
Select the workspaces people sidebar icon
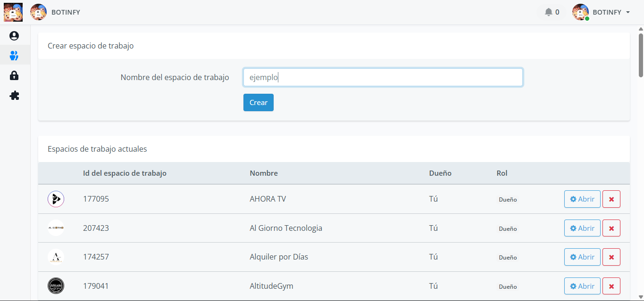[x=14, y=56]
